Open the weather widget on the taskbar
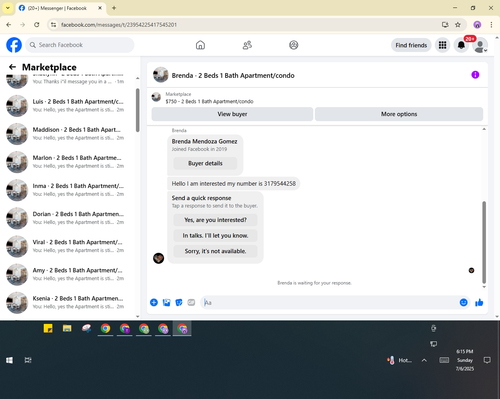This screenshot has width=500, height=399. pos(399,360)
